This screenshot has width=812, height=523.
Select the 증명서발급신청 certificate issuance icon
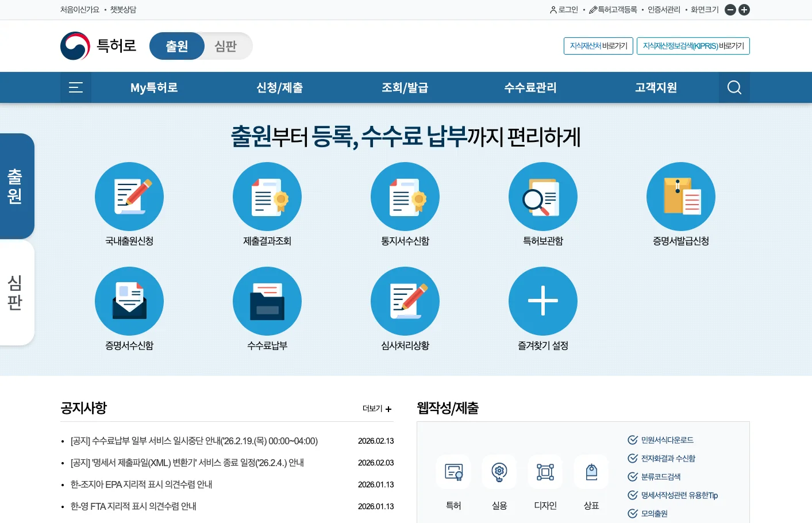coord(681,196)
